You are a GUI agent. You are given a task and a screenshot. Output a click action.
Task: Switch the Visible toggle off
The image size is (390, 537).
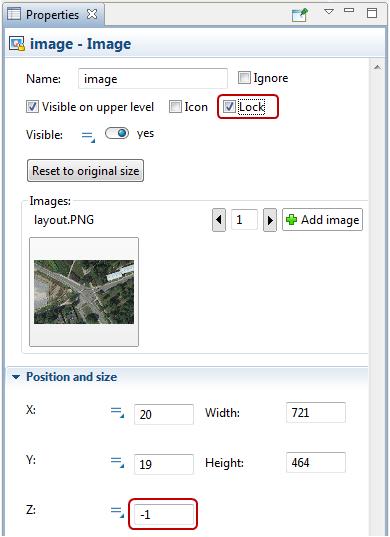tap(117, 133)
